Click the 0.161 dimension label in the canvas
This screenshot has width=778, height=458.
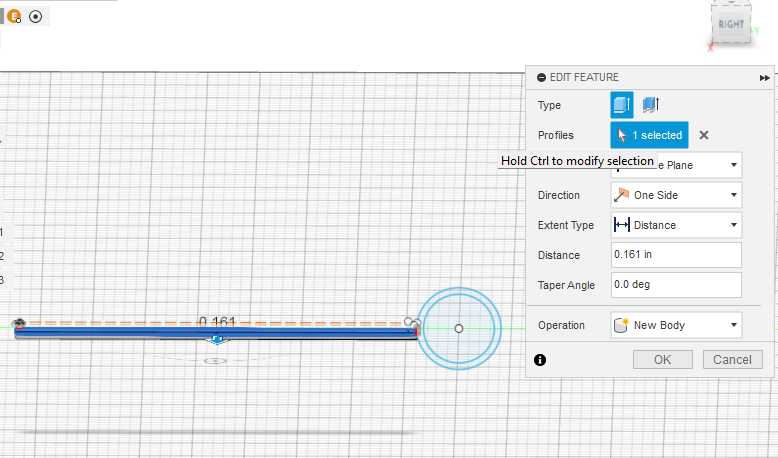pyautogui.click(x=217, y=322)
